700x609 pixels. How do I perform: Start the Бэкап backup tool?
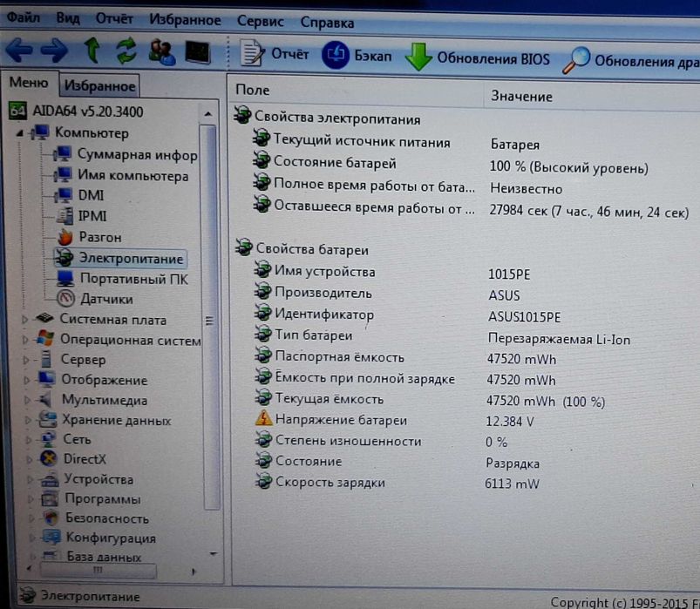tap(357, 55)
